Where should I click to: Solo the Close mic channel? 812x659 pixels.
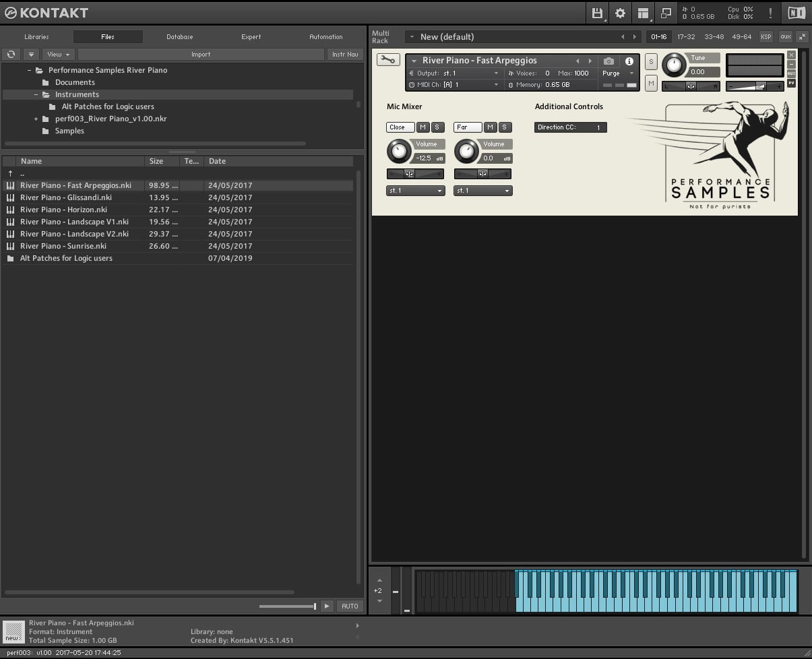(x=437, y=127)
